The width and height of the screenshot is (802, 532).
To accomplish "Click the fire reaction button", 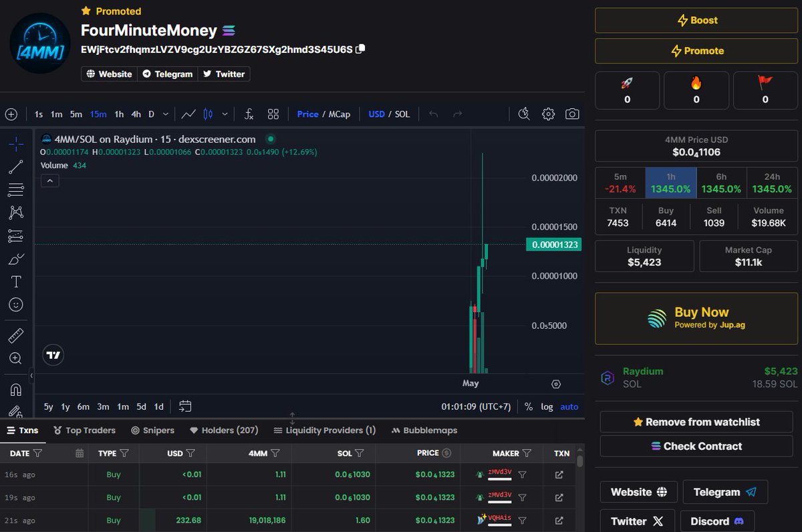I will pyautogui.click(x=696, y=90).
